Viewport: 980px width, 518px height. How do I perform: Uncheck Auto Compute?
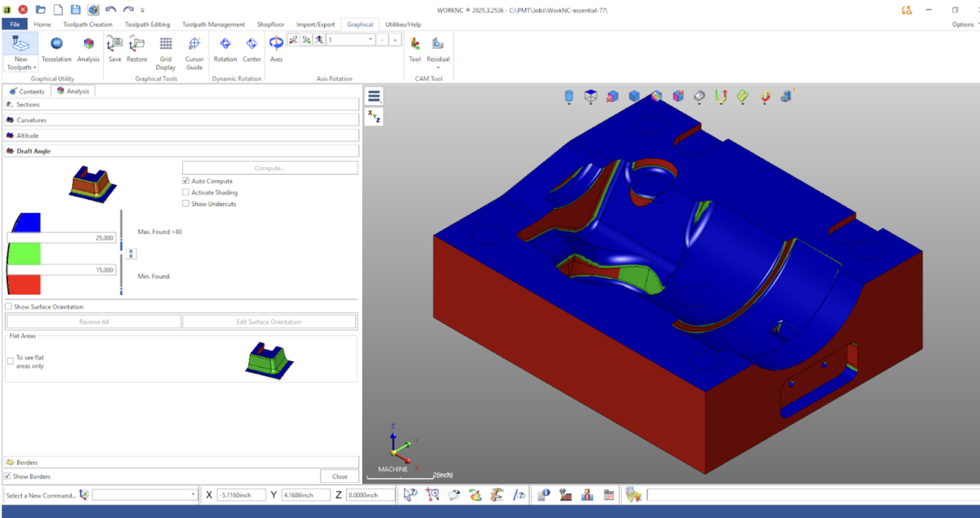tap(186, 181)
